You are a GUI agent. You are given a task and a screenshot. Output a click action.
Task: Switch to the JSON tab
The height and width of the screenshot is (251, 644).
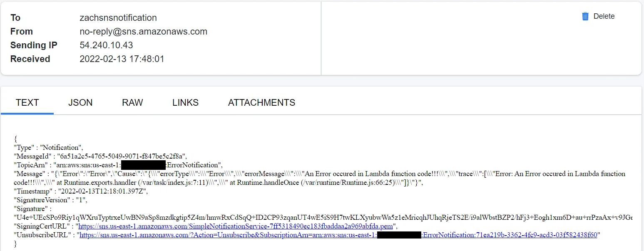pos(80,102)
